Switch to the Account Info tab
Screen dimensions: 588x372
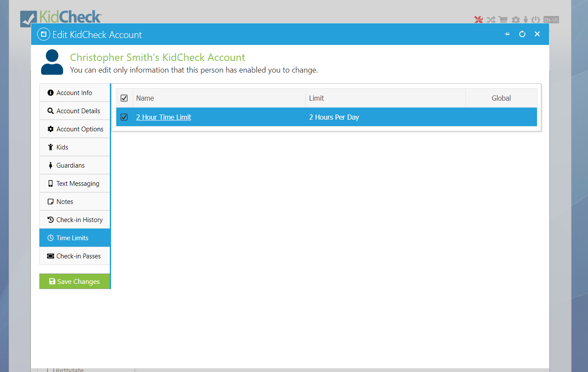pos(75,93)
